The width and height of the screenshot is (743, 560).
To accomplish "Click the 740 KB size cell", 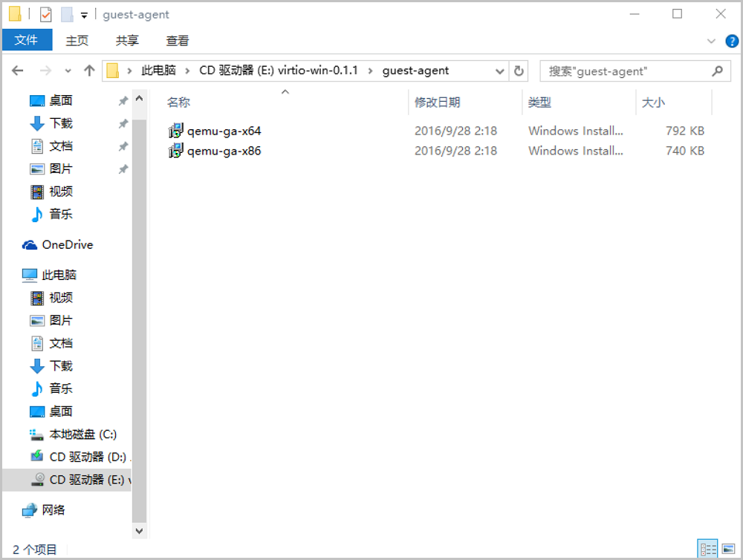I will click(x=685, y=151).
